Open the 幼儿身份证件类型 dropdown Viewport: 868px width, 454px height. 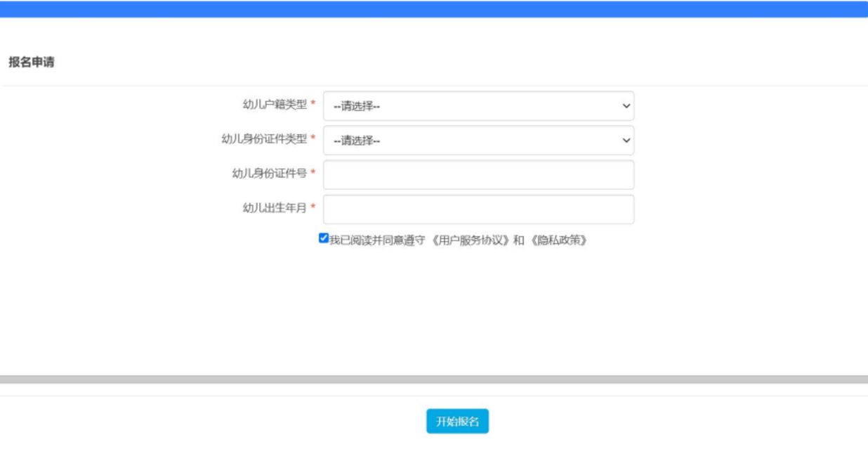(478, 141)
